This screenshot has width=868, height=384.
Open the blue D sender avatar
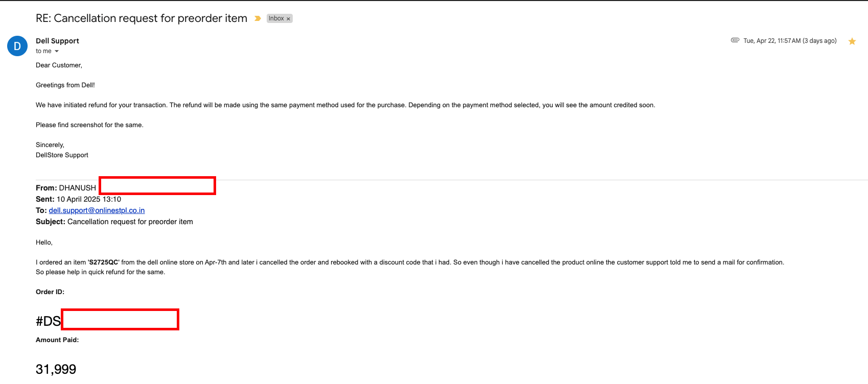[x=17, y=46]
